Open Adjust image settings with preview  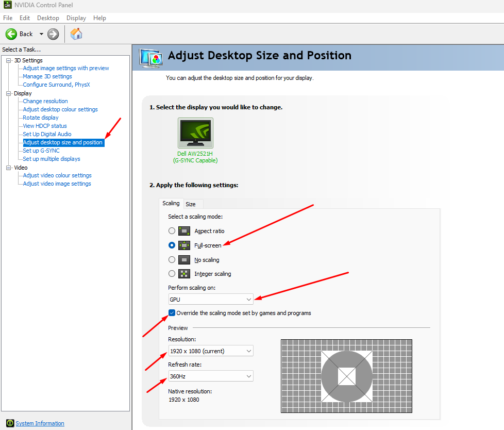click(x=66, y=68)
